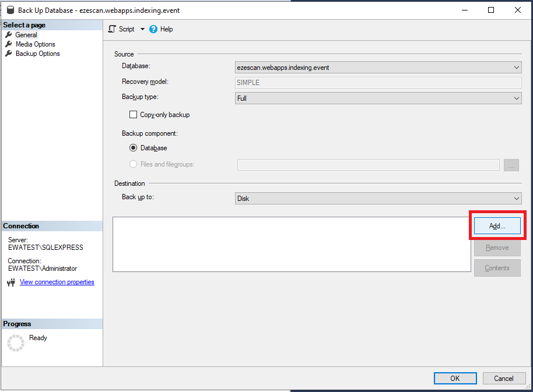
Task: Click the connection properties network icon
Action: click(11, 282)
